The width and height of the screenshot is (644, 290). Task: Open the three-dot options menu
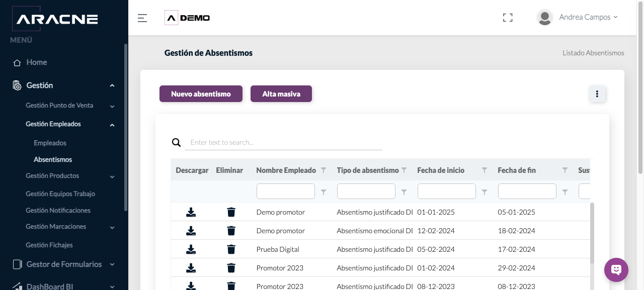coord(597,94)
